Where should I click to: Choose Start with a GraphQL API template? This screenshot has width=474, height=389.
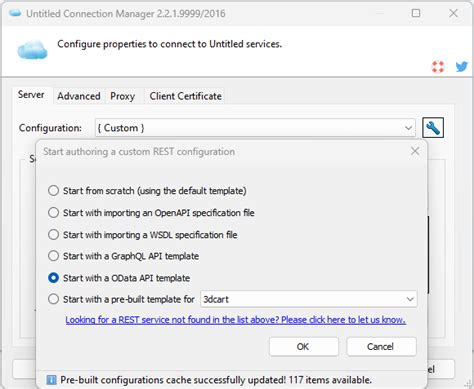pyautogui.click(x=123, y=256)
